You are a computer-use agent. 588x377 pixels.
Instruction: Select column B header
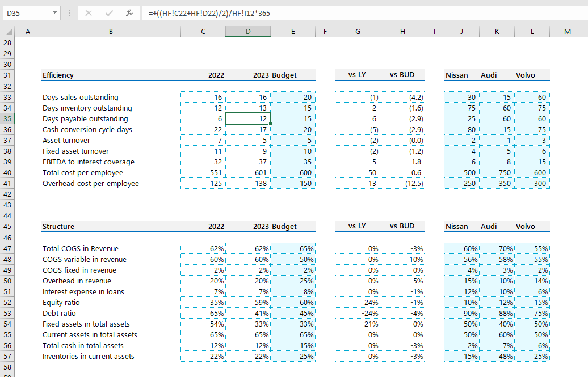pyautogui.click(x=111, y=32)
